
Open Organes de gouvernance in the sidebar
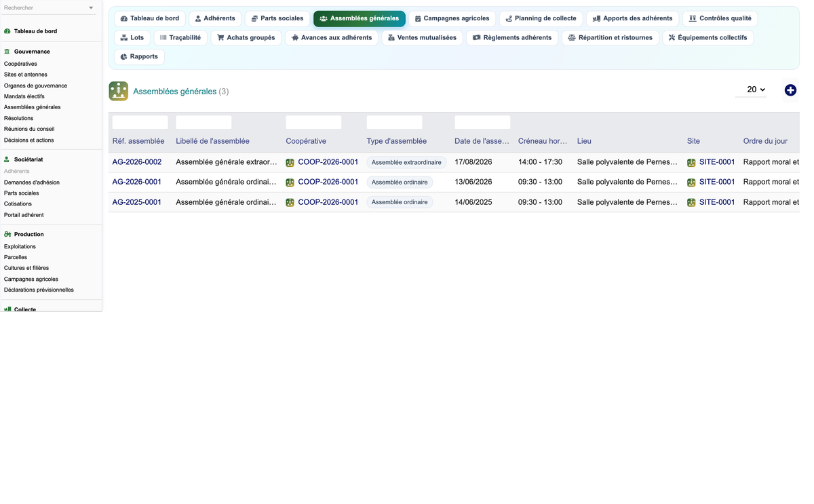pos(35,85)
